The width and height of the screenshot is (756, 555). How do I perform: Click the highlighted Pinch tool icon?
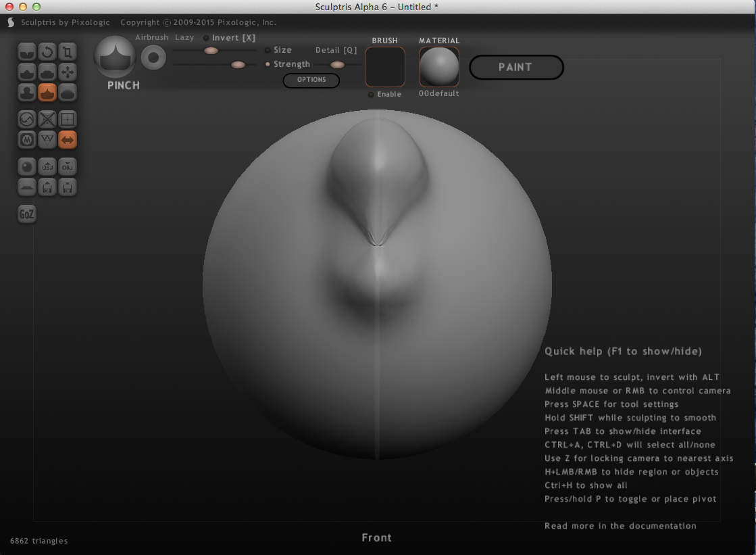click(47, 92)
